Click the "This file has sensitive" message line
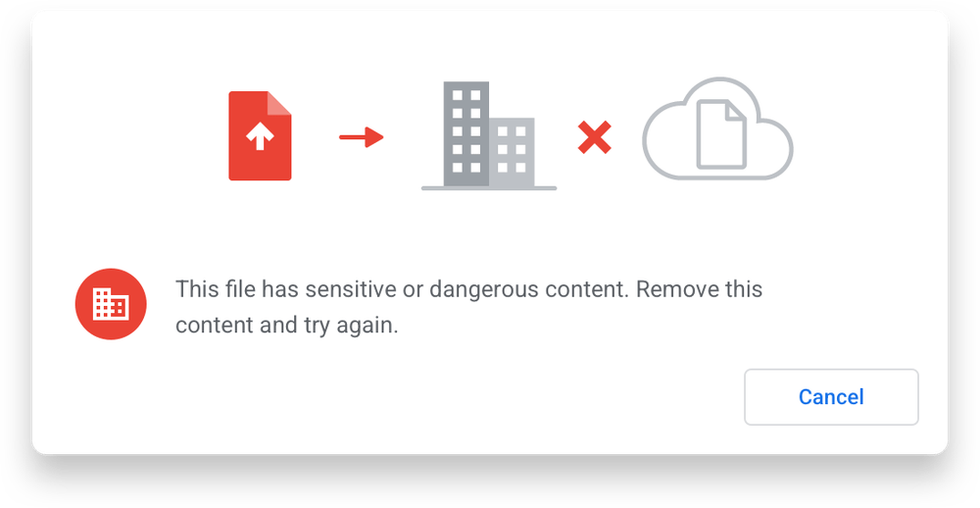The image size is (980, 508). coord(468,289)
